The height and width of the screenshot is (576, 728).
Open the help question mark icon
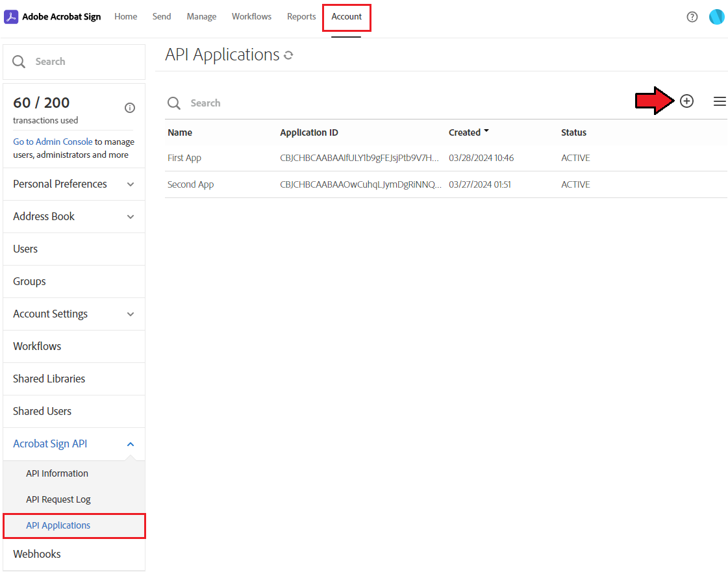tap(692, 17)
